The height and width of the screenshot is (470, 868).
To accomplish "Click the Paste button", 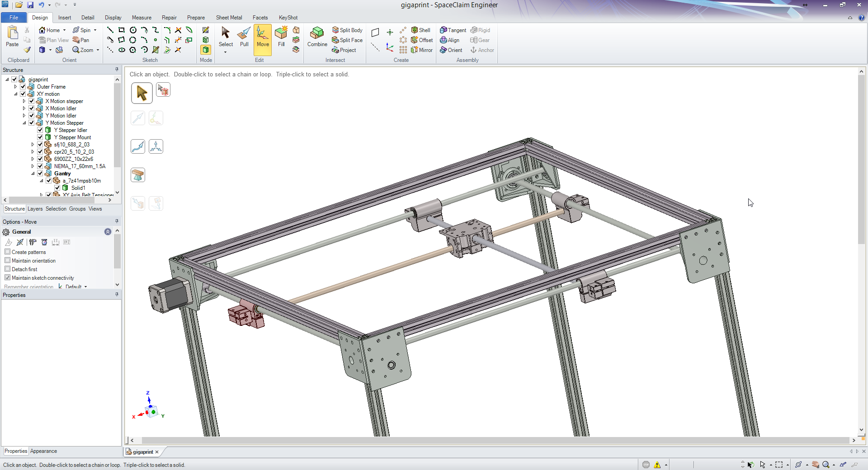I will coord(12,37).
